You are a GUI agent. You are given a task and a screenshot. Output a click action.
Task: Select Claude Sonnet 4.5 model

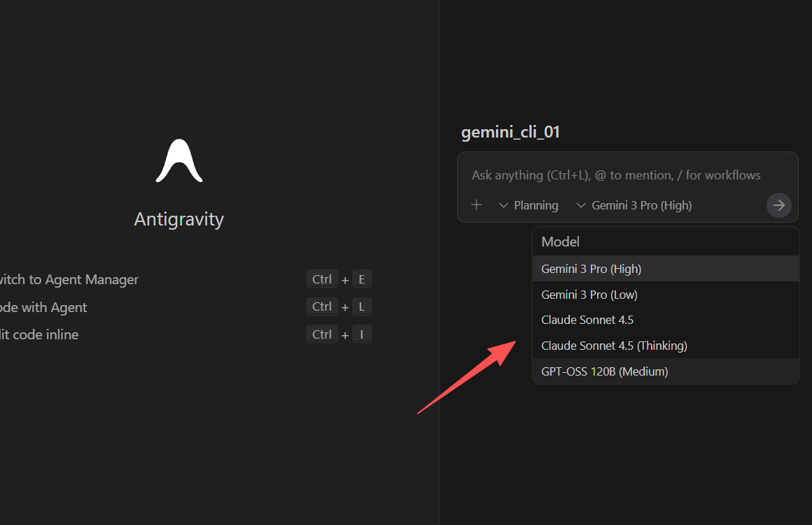(x=587, y=320)
